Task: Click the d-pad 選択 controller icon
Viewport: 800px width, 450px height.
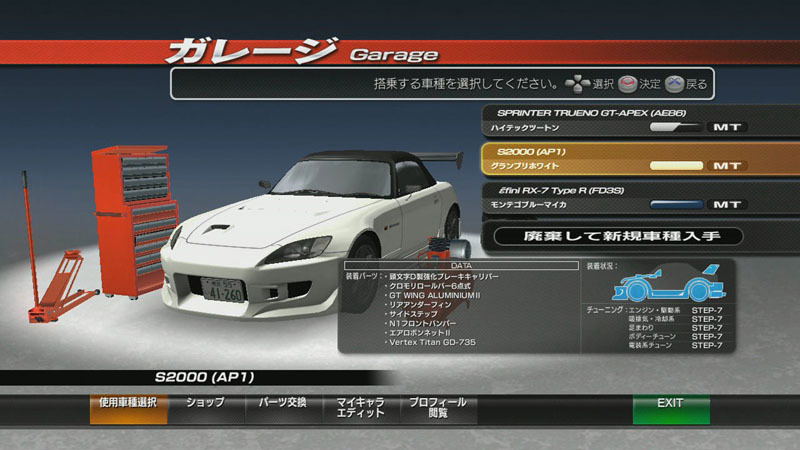Action: coord(577,83)
